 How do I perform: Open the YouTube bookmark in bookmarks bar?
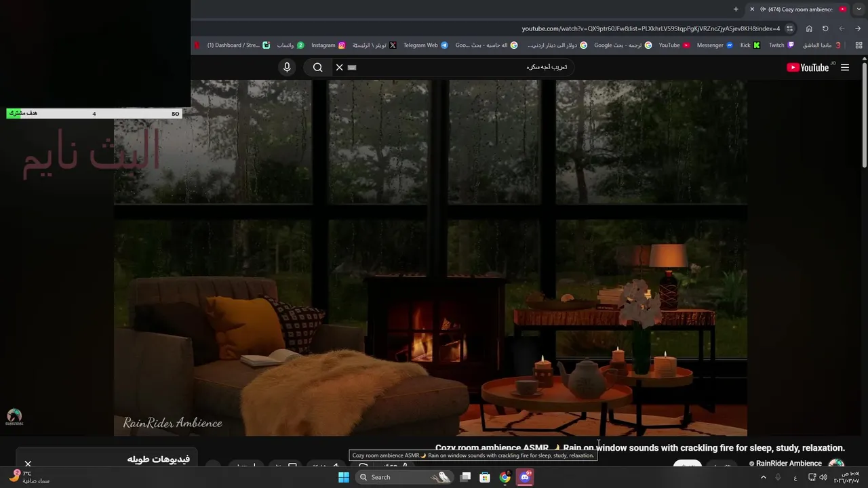click(674, 45)
